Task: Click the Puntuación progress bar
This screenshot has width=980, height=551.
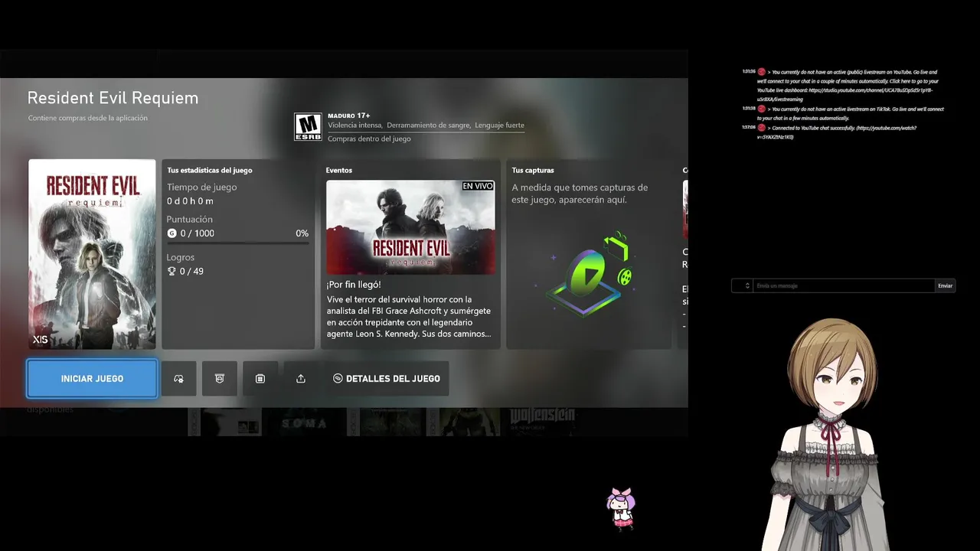Action: click(x=238, y=243)
